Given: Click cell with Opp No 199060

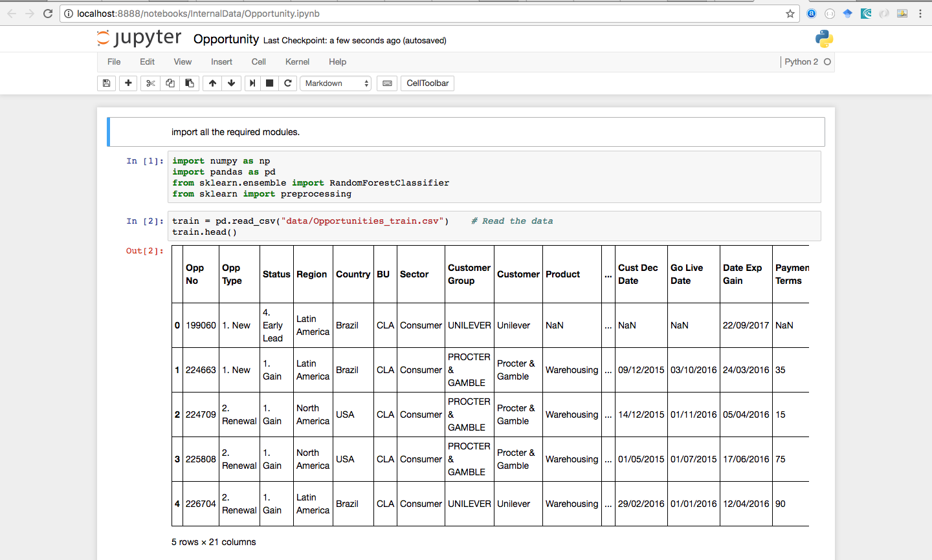Looking at the screenshot, I should [x=201, y=325].
